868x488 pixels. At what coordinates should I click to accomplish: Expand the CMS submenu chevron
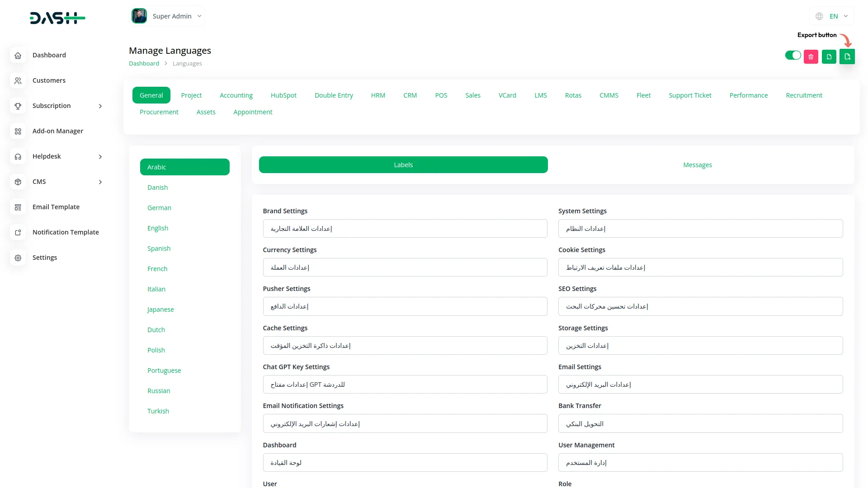click(100, 182)
